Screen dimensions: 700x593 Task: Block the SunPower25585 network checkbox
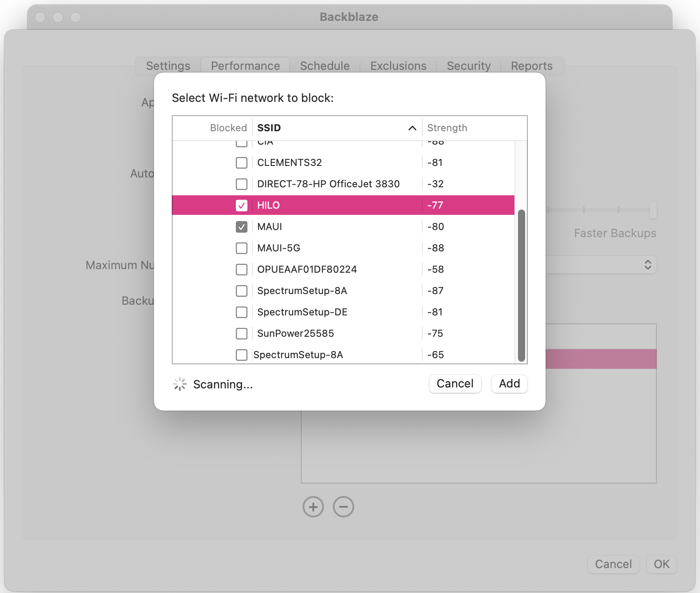(242, 334)
